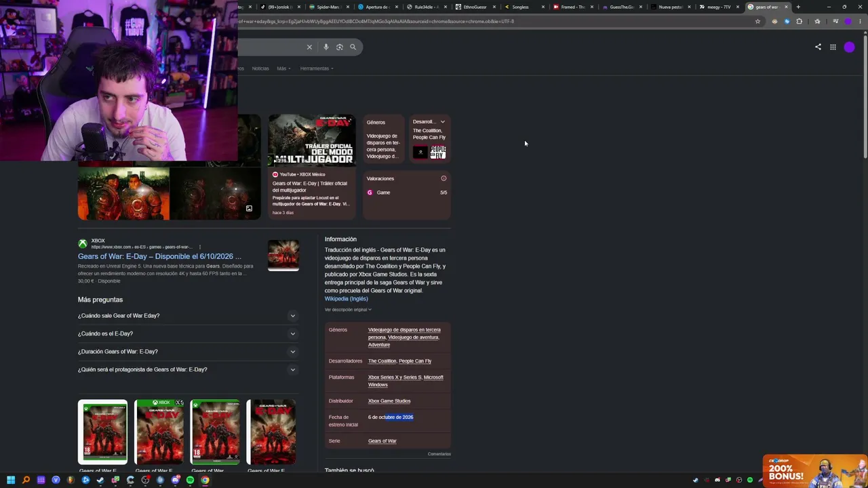The width and height of the screenshot is (868, 488).
Task: Click the Discord system tray icon
Action: pos(717,480)
